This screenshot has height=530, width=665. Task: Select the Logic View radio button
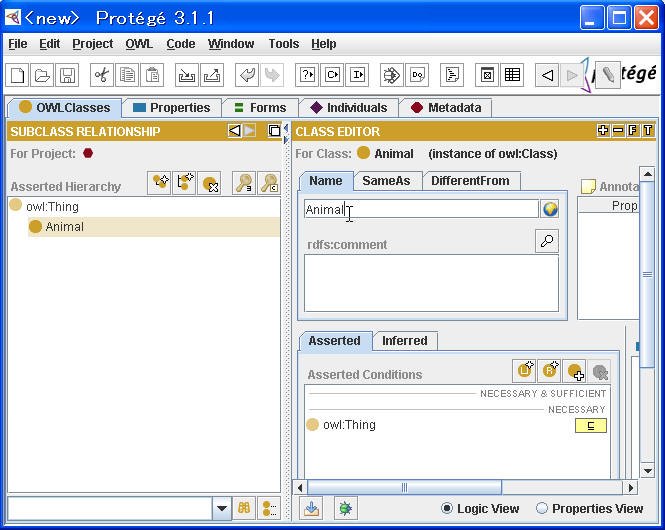[447, 508]
